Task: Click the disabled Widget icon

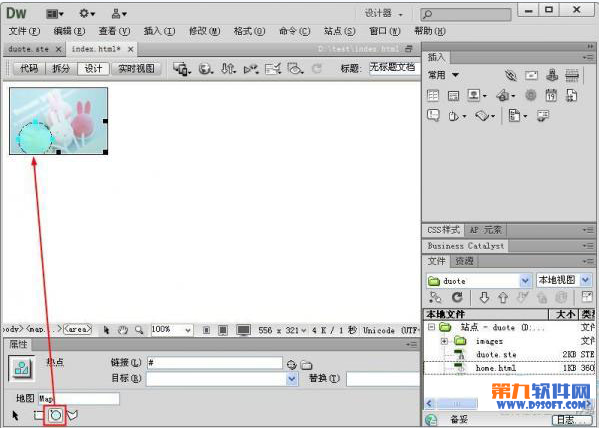Action: pyautogui.click(x=531, y=95)
